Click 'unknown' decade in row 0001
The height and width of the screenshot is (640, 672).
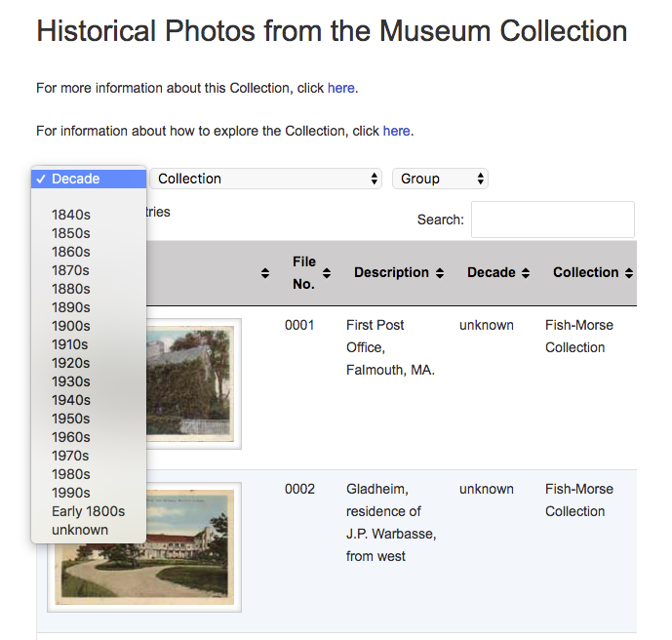coord(487,325)
